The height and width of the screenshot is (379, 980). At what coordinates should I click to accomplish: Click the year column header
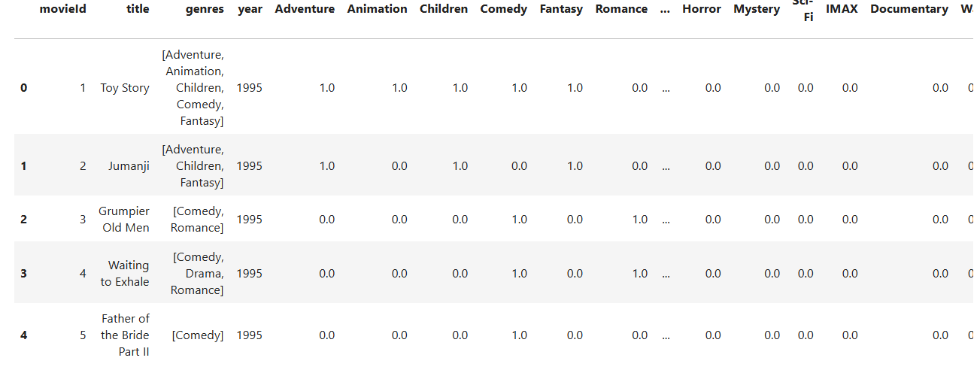(250, 9)
